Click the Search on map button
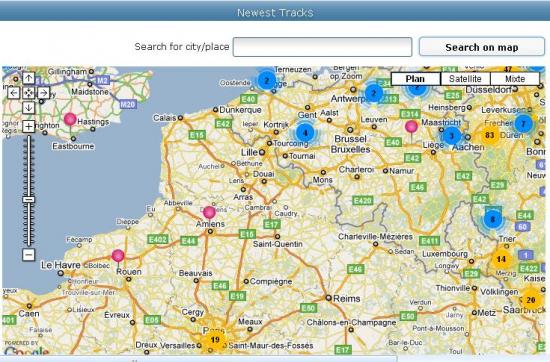The image size is (550, 362). pyautogui.click(x=482, y=47)
